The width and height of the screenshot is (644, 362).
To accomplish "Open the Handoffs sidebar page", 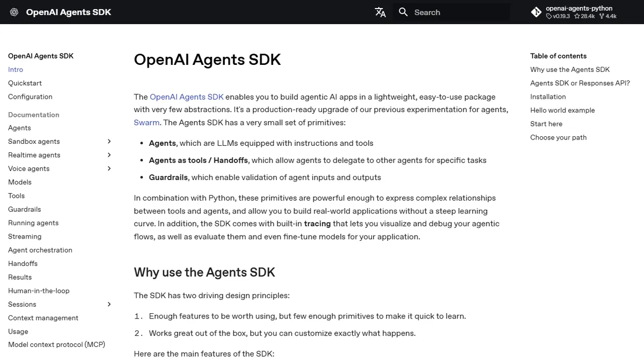I will tap(23, 263).
